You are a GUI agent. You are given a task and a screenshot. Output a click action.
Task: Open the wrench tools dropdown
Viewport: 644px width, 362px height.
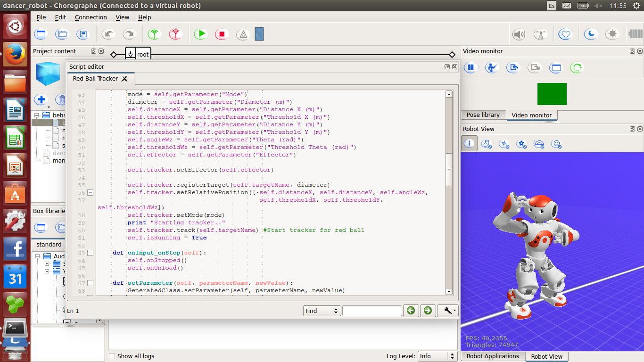coord(447,311)
